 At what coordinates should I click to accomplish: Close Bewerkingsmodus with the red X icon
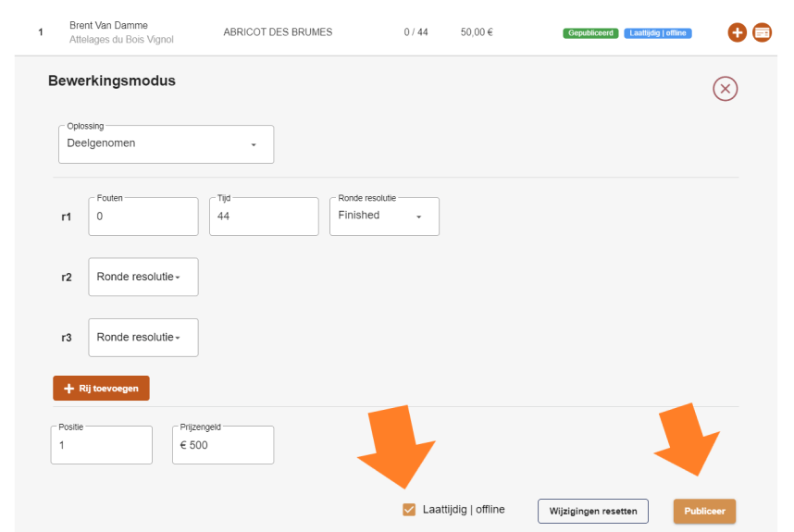coord(726,89)
